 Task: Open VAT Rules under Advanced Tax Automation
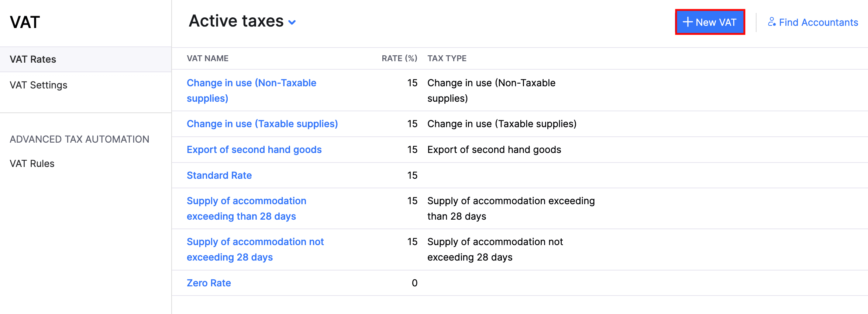pyautogui.click(x=32, y=164)
